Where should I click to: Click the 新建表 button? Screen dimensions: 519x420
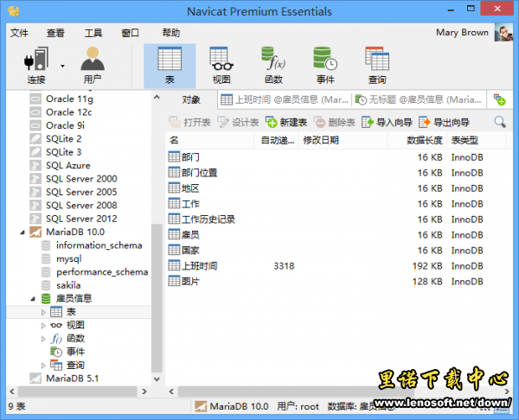click(286, 123)
